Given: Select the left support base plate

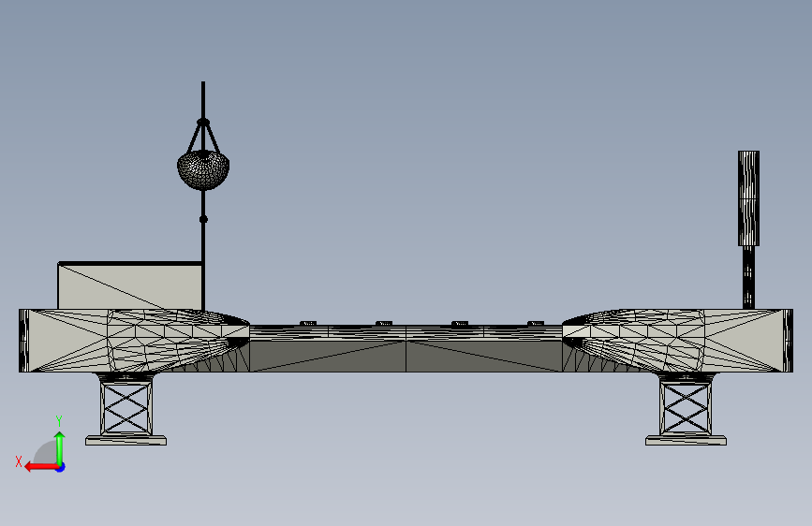Looking at the screenshot, I should [x=125, y=440].
